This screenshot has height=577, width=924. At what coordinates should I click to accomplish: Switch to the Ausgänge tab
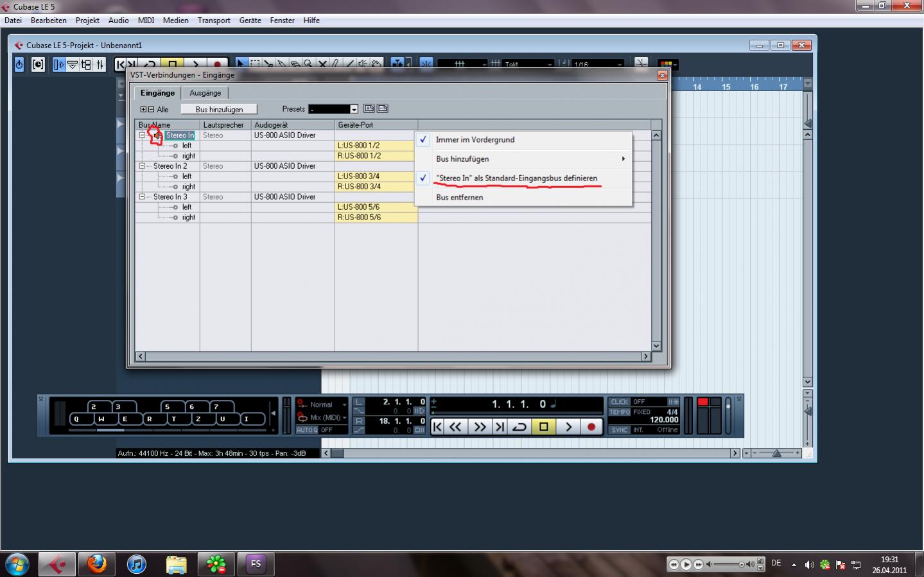click(x=205, y=93)
